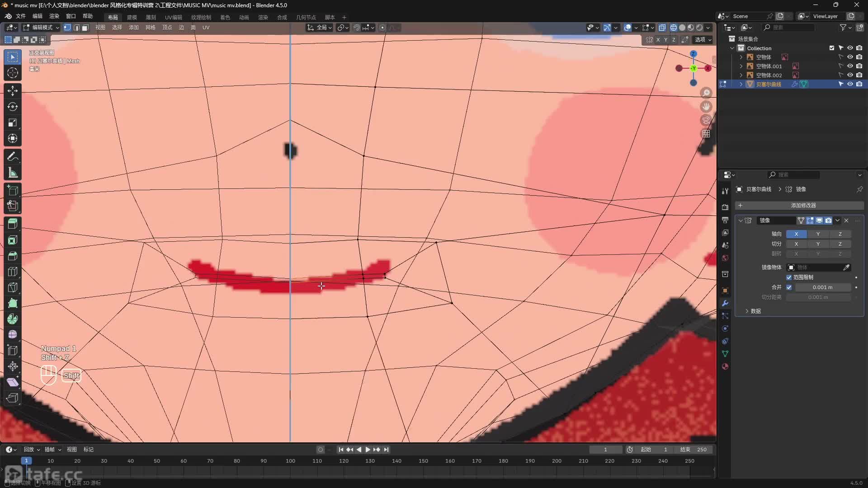Screen dimensions: 868x488
Task: Click the play animation button
Action: pyautogui.click(x=368, y=450)
